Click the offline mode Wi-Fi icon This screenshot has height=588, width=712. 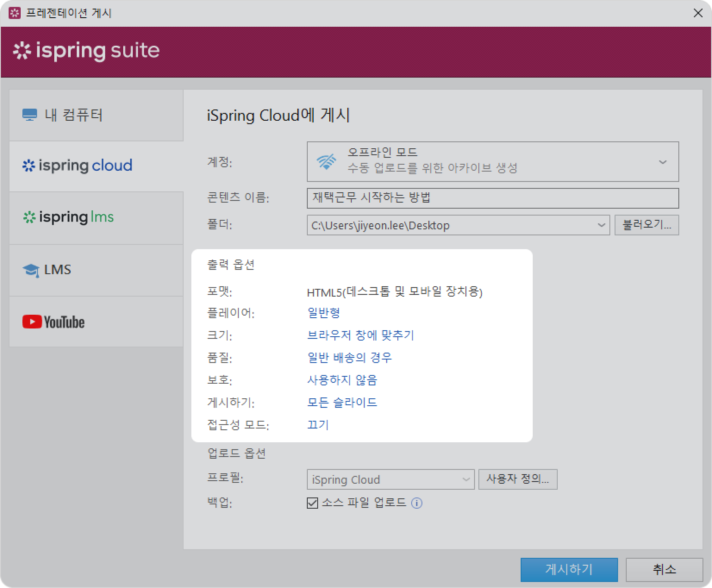coord(326,162)
